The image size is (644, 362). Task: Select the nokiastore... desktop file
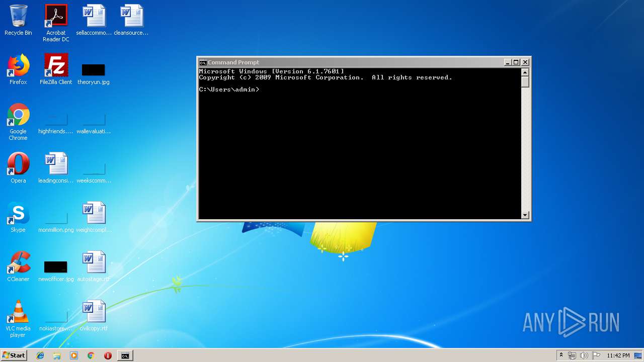[x=56, y=321]
